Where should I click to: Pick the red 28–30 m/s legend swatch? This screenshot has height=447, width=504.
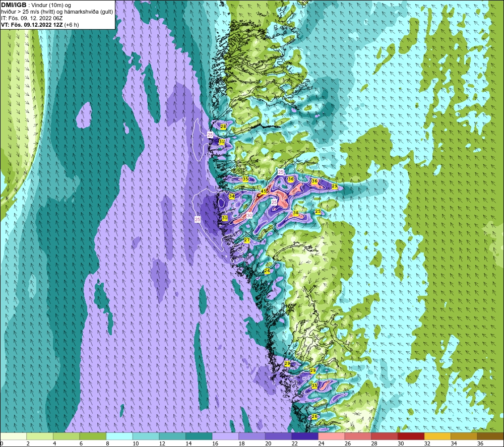[385, 436]
